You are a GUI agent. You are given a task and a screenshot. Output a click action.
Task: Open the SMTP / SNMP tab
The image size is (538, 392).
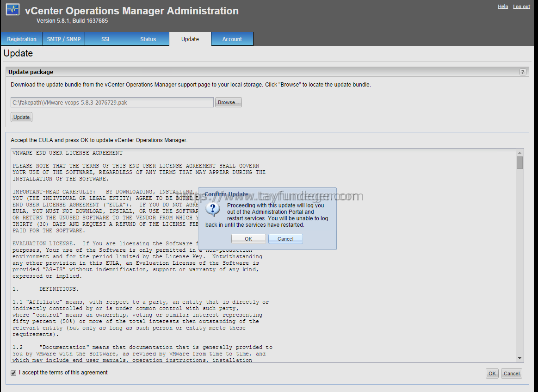point(64,39)
